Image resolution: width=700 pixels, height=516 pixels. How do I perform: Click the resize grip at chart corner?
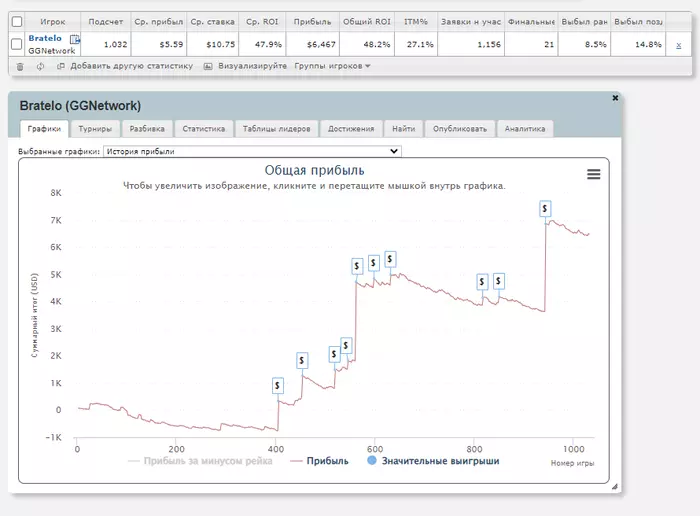pos(614,487)
